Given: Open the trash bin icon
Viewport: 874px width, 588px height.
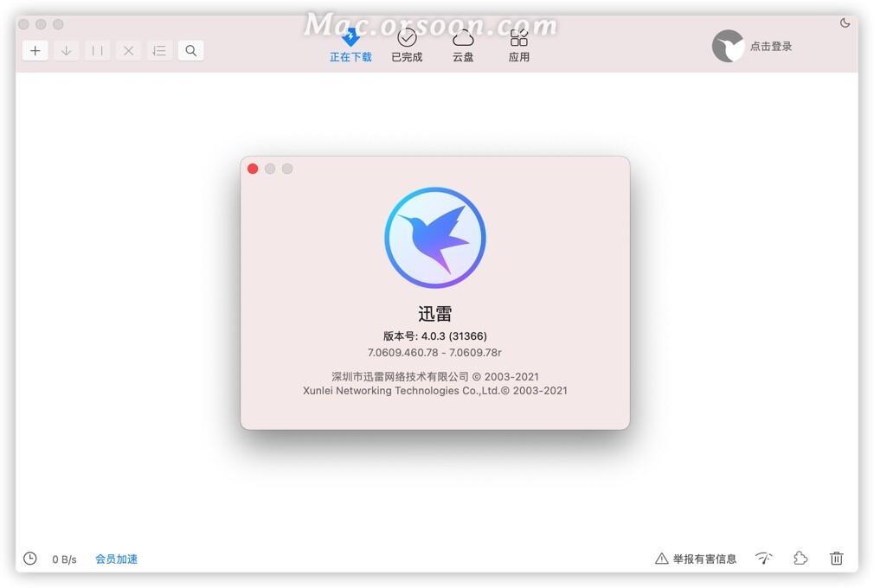Looking at the screenshot, I should tap(837, 558).
